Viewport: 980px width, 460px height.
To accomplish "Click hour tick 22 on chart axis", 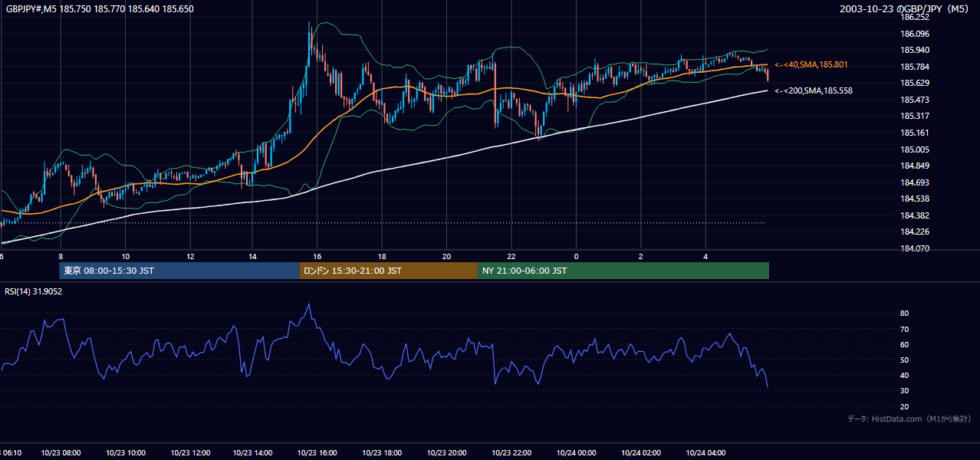I will tap(511, 256).
